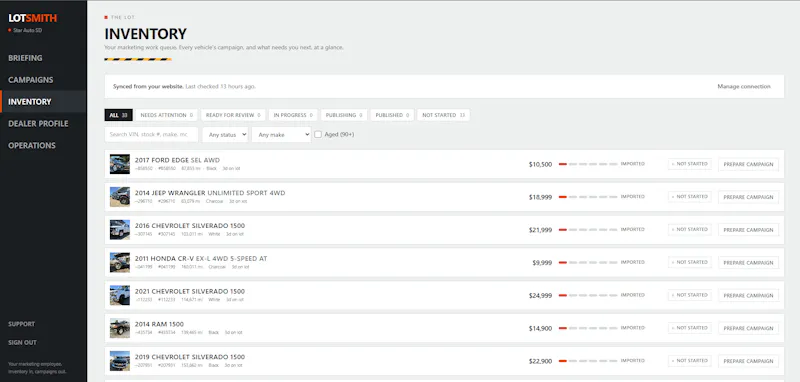Screen dimensions: 800x382
Task: Prepare campaign for 2011 Honda CR-V
Action: coord(748,263)
